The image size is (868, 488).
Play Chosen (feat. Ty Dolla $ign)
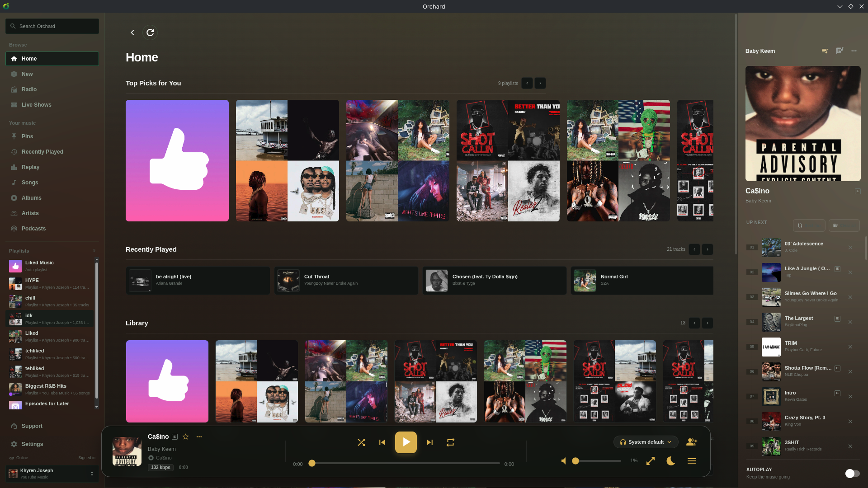tap(494, 281)
